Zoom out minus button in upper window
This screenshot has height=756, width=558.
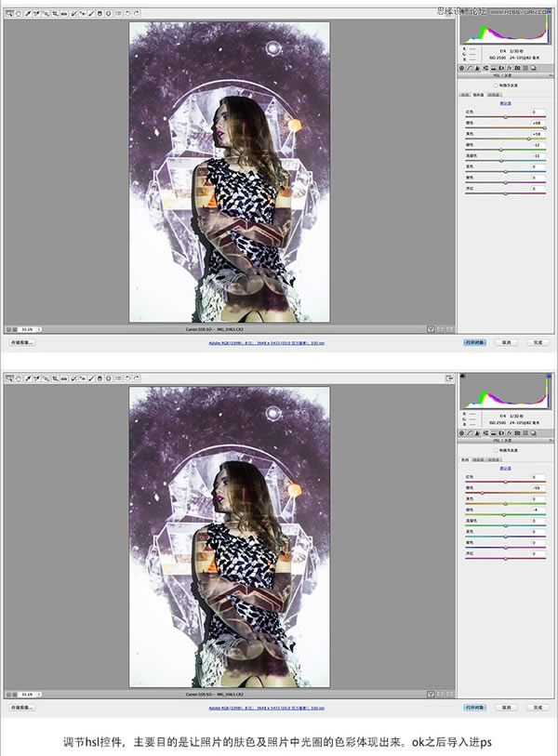pyautogui.click(x=8, y=329)
